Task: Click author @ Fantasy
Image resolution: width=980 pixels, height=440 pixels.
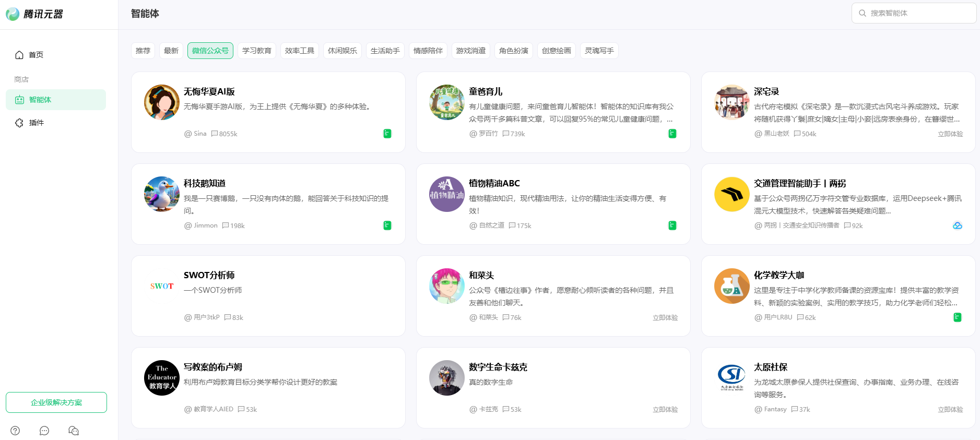Action: coord(771,409)
